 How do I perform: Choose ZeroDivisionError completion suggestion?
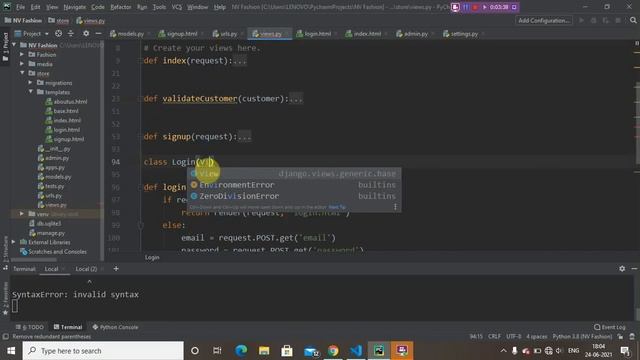(x=294, y=196)
